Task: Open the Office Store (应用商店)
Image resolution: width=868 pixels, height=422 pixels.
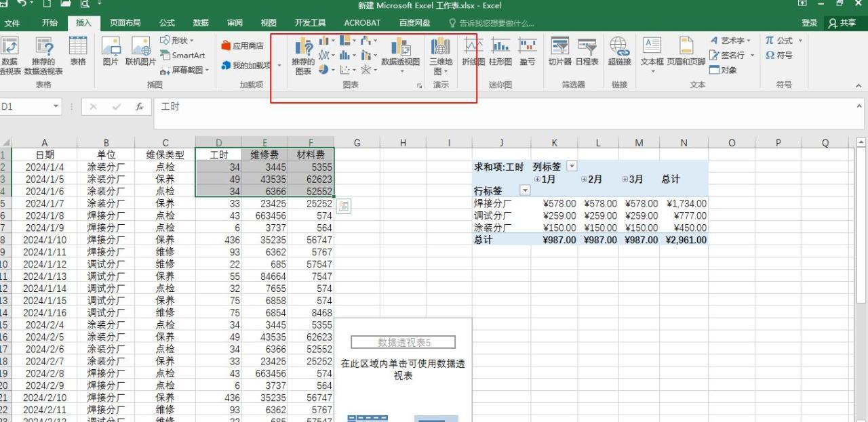Action: (243, 46)
